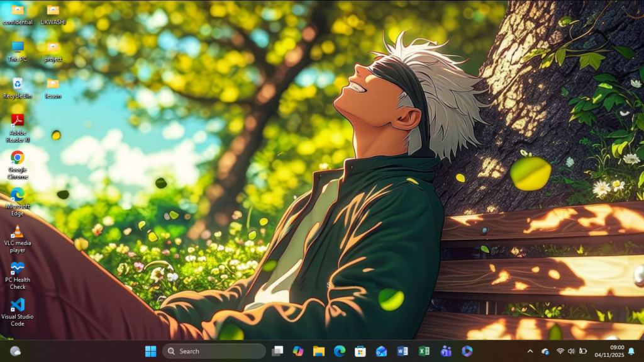Open Outlook from the taskbar
644x362 pixels.
click(x=381, y=351)
